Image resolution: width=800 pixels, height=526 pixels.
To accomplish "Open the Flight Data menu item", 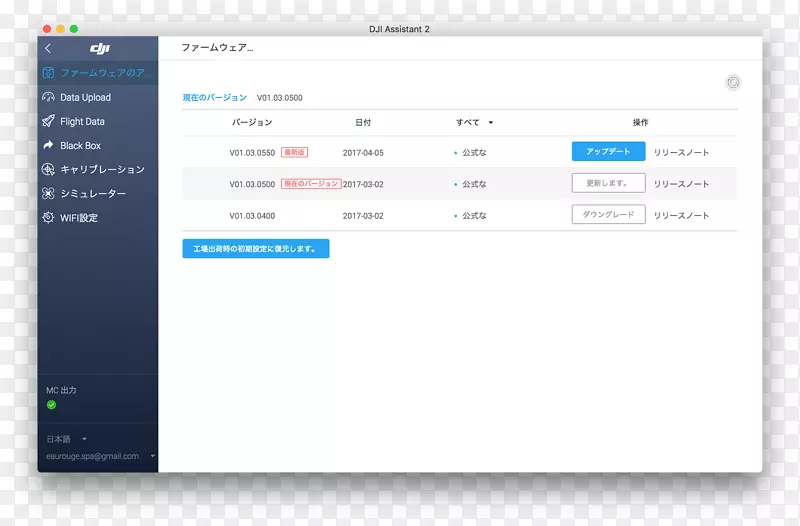I will coord(82,121).
